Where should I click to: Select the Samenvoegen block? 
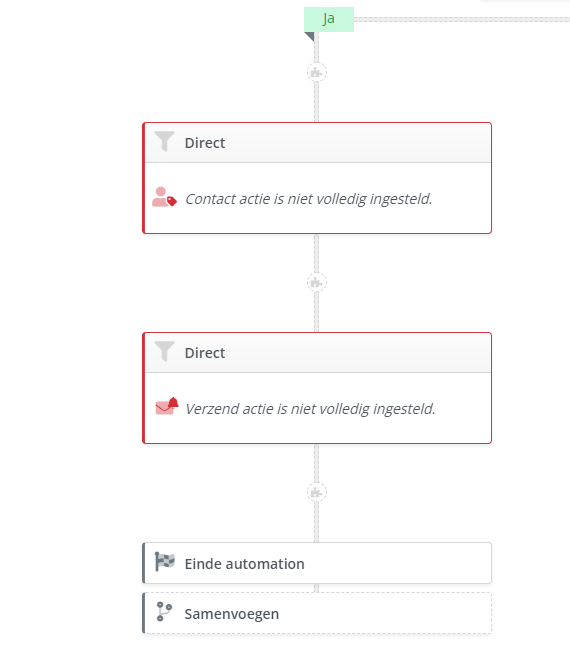(x=317, y=613)
